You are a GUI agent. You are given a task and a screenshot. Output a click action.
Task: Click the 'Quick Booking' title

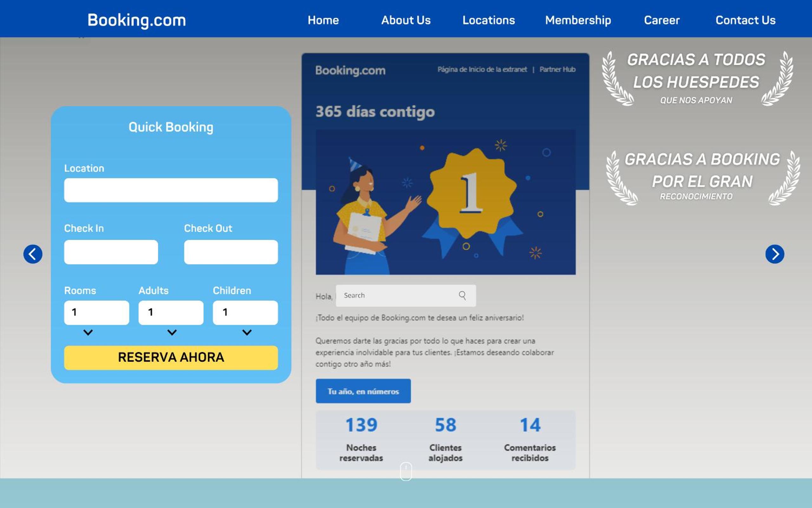(171, 127)
